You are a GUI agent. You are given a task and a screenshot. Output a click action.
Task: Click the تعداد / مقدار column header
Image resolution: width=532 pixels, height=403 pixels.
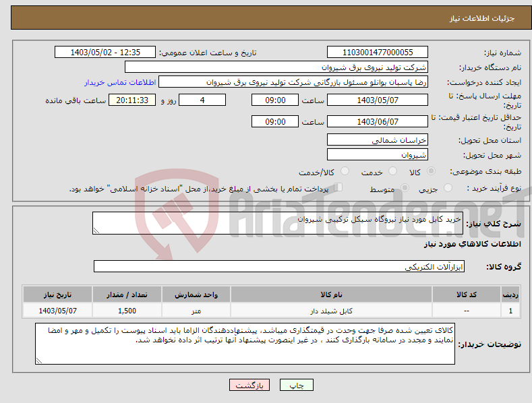click(127, 294)
